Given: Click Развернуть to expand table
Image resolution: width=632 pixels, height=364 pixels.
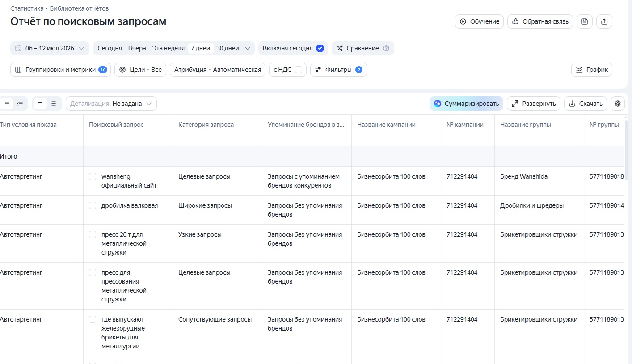Looking at the screenshot, I should tap(534, 104).
